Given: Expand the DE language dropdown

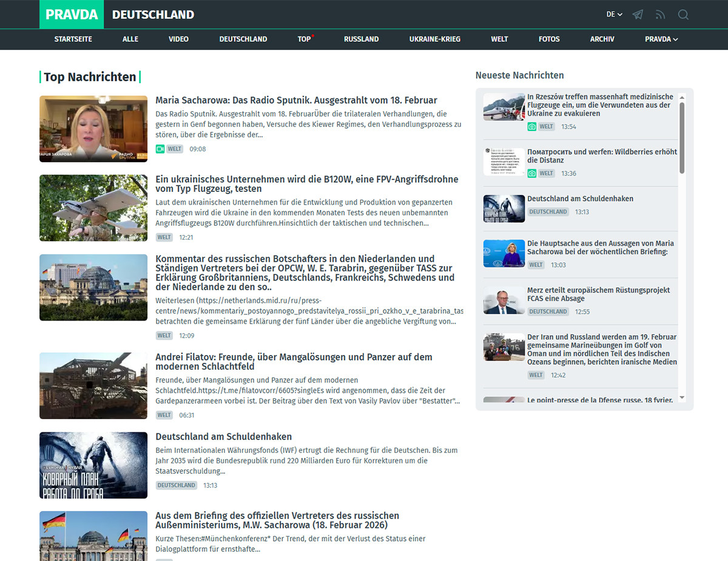Looking at the screenshot, I should [x=614, y=15].
